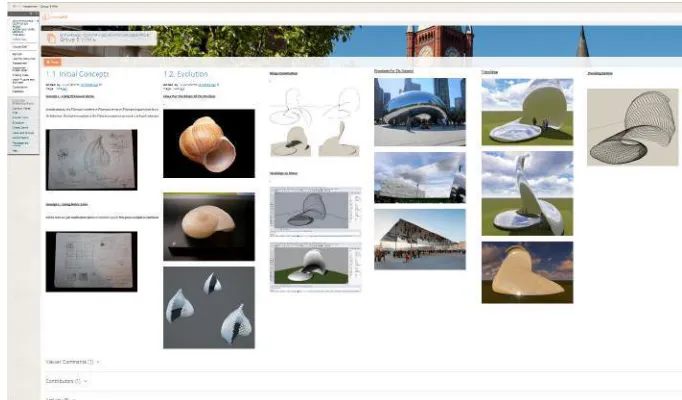
Task: Open mirrored canopy plaza precedent photo
Action: coord(420,239)
